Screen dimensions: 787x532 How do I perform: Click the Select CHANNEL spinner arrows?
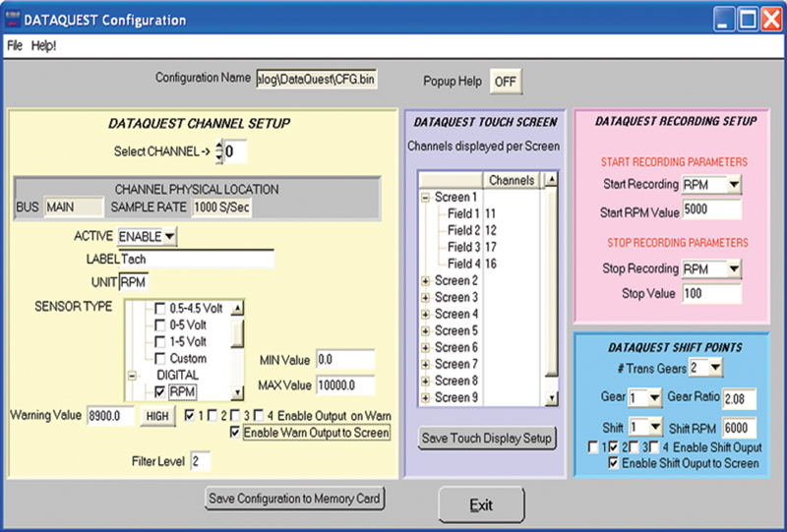coord(218,151)
